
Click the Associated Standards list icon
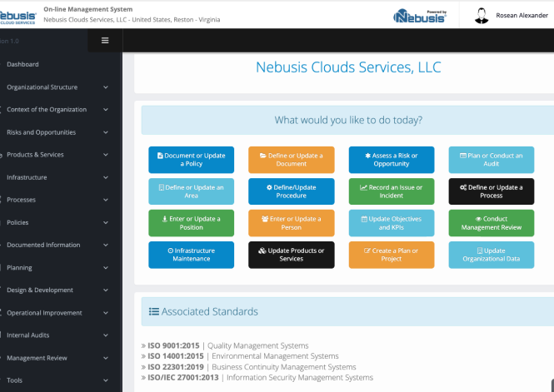pyautogui.click(x=153, y=312)
